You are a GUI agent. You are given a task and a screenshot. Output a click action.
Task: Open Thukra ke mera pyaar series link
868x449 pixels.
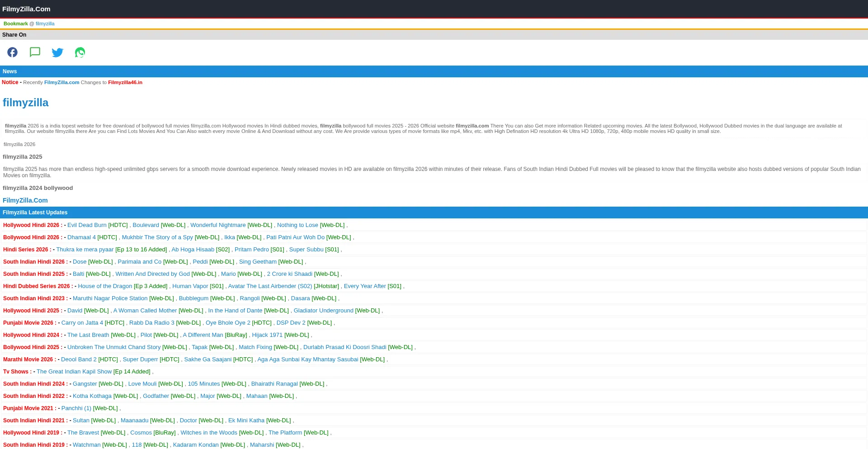[x=85, y=250]
